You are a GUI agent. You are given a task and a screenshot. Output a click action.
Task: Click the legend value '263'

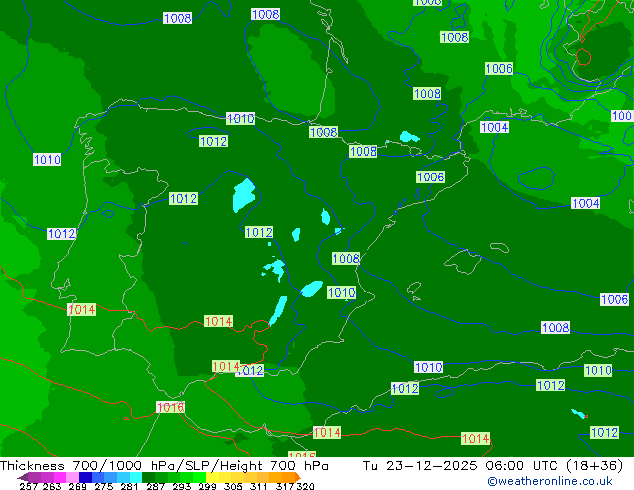coord(52,486)
